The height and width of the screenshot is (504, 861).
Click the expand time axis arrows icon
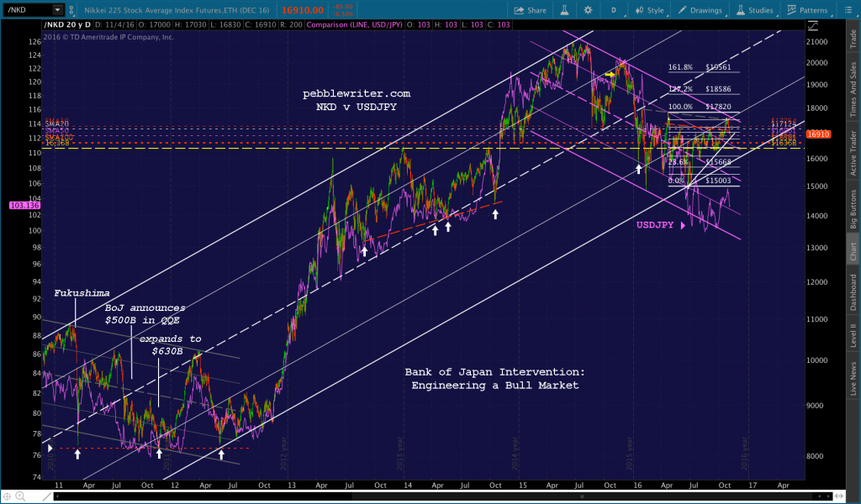coord(839,496)
